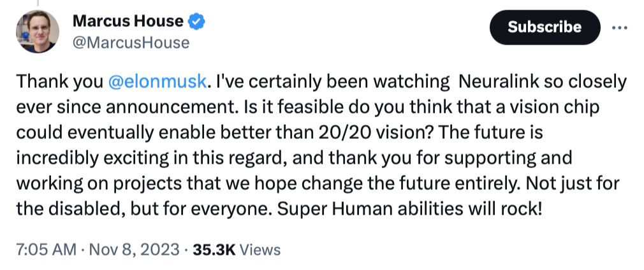
Task: Subscribe to Marcus House
Action: [x=545, y=27]
